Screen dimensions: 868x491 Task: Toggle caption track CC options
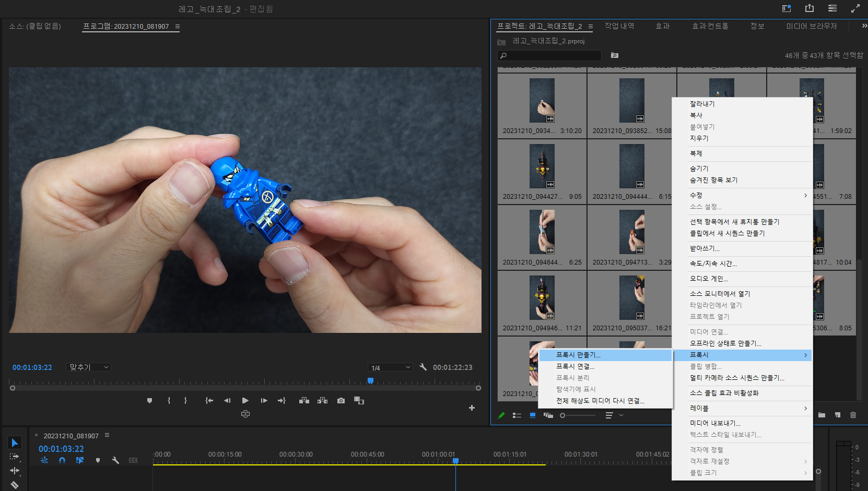pos(133,460)
